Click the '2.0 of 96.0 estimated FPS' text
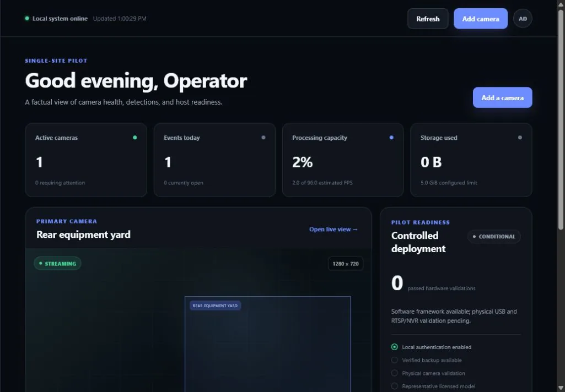The width and height of the screenshot is (565, 392). pos(322,183)
